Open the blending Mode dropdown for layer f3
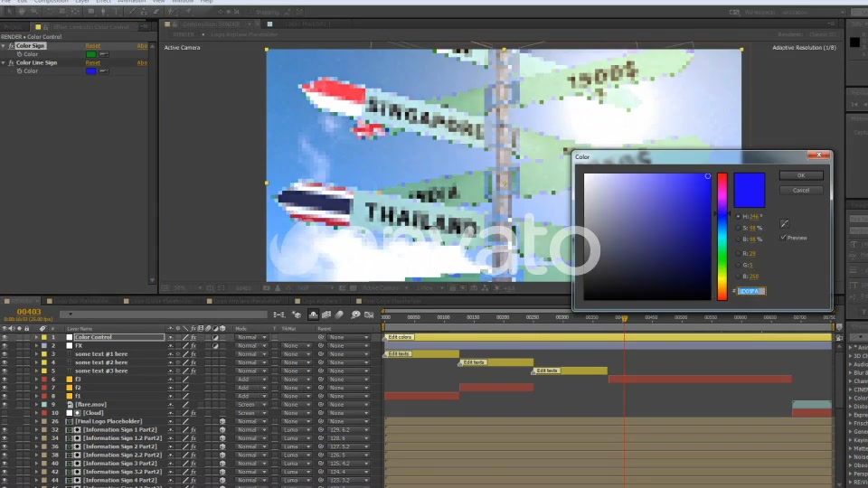The width and height of the screenshot is (868, 488). click(x=252, y=380)
